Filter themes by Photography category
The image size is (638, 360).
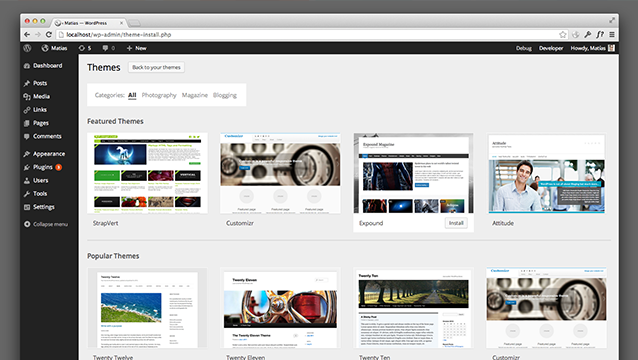click(x=159, y=95)
